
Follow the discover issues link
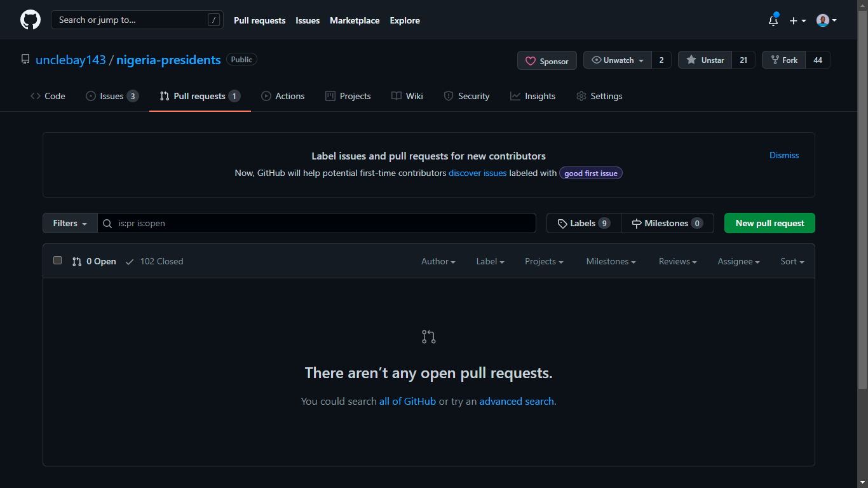coord(478,173)
